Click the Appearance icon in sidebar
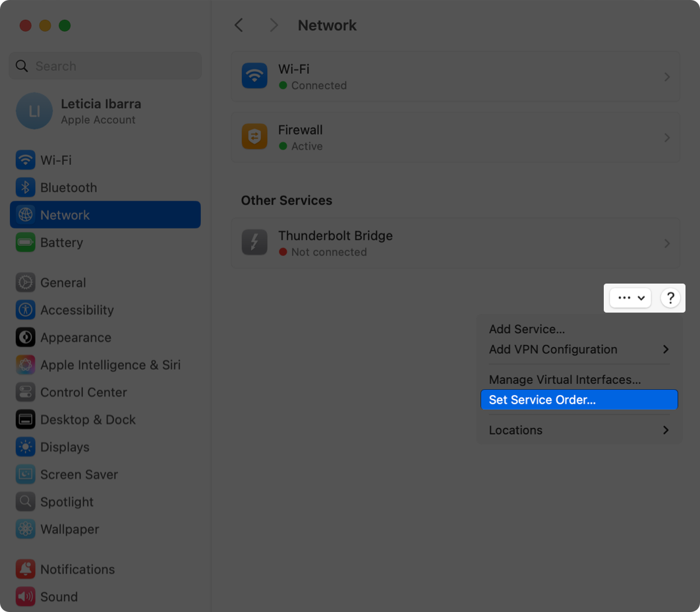This screenshot has width=700, height=612. tap(26, 338)
